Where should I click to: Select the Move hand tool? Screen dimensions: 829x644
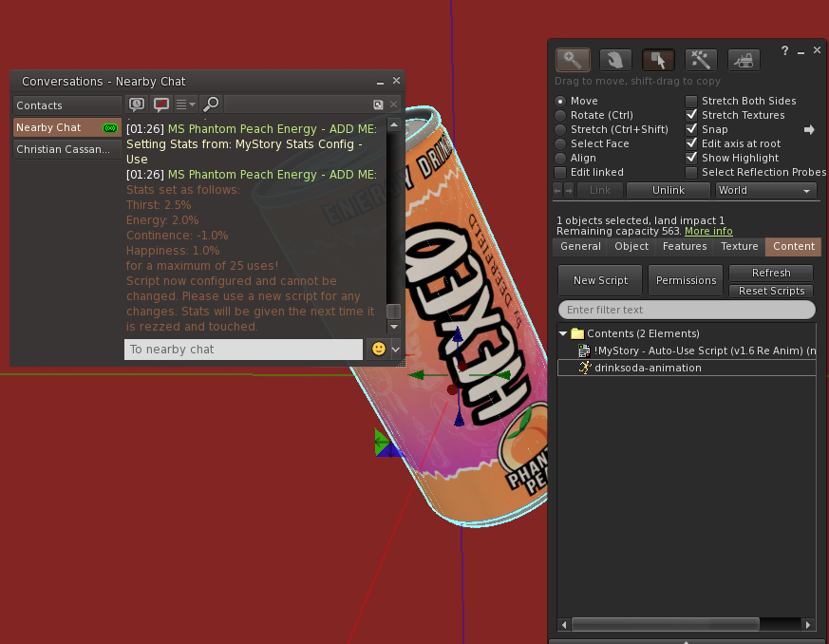click(615, 60)
